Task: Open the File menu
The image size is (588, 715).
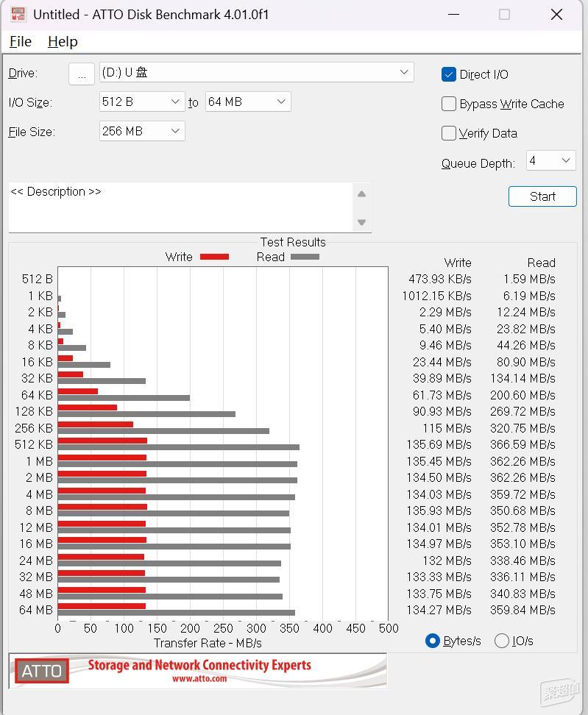Action: pyautogui.click(x=21, y=41)
